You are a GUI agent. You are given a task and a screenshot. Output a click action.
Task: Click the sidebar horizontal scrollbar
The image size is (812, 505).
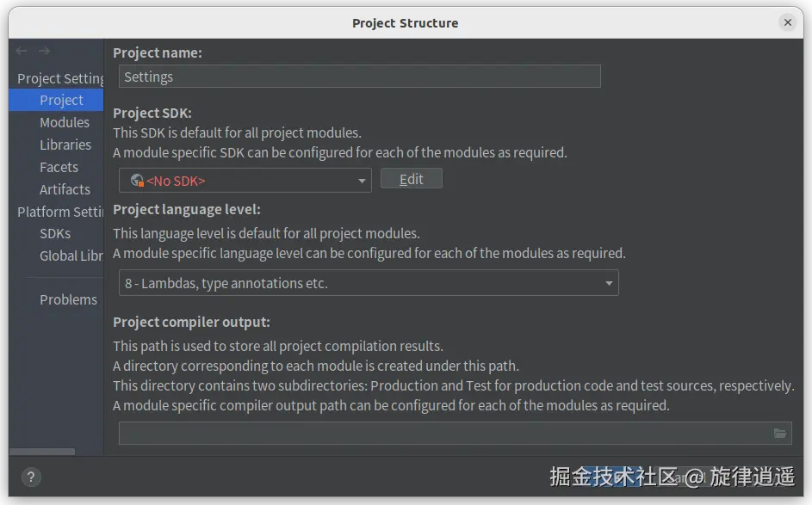coord(42,452)
